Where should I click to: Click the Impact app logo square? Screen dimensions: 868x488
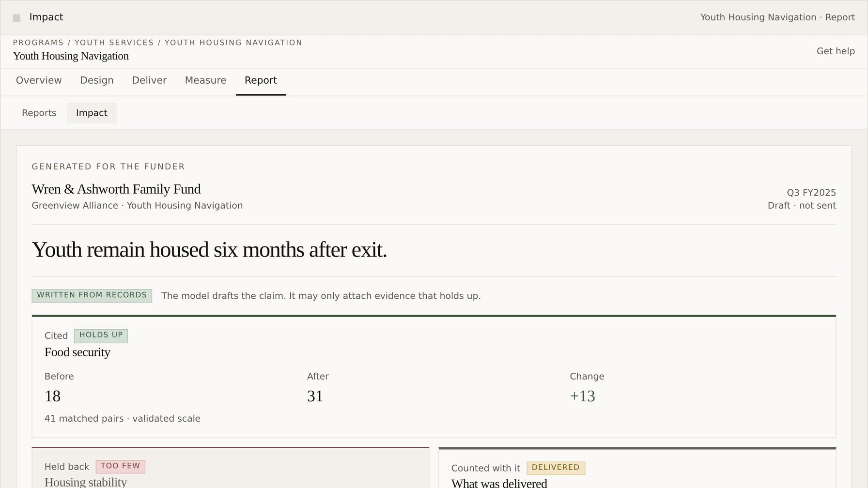pos(16,18)
